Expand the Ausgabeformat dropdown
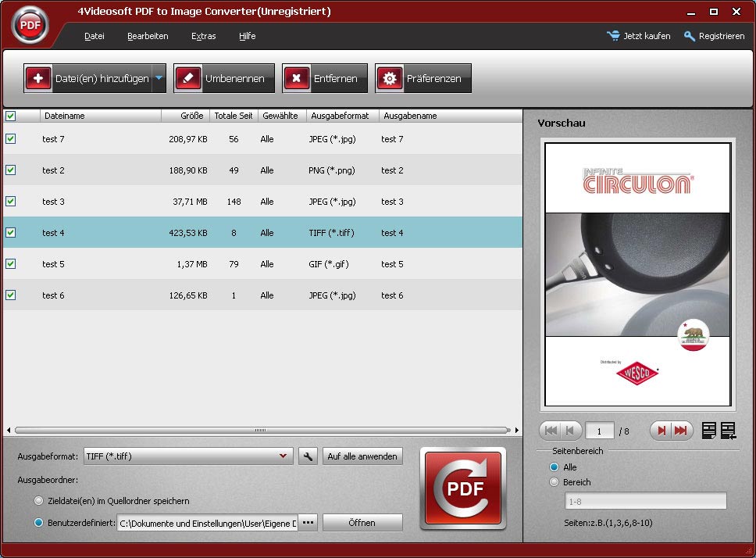The height and width of the screenshot is (558, 756). 282,456
